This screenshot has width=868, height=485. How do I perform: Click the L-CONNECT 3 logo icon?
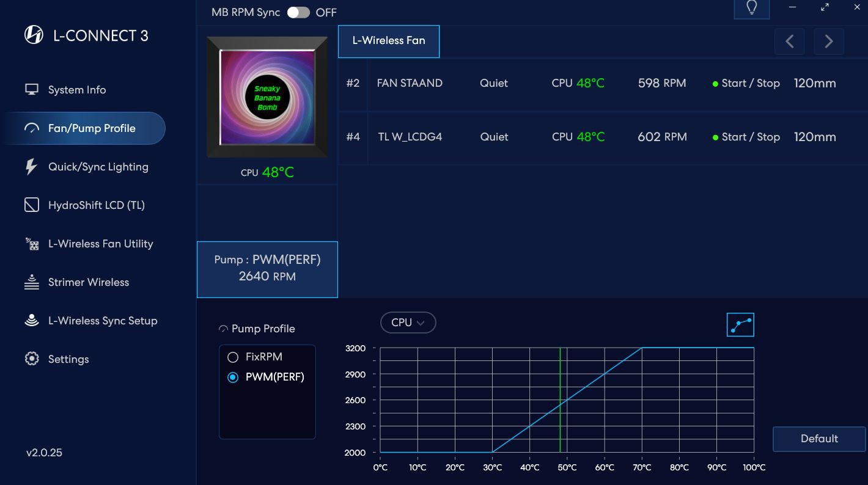click(34, 35)
